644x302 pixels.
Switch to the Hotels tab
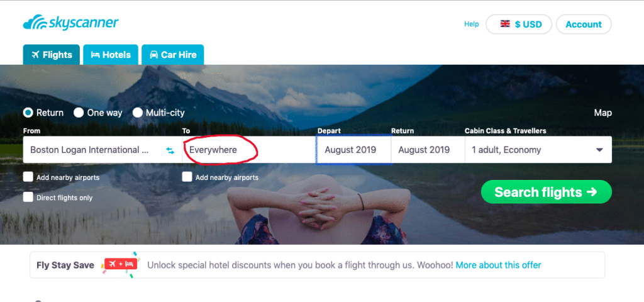pos(111,55)
